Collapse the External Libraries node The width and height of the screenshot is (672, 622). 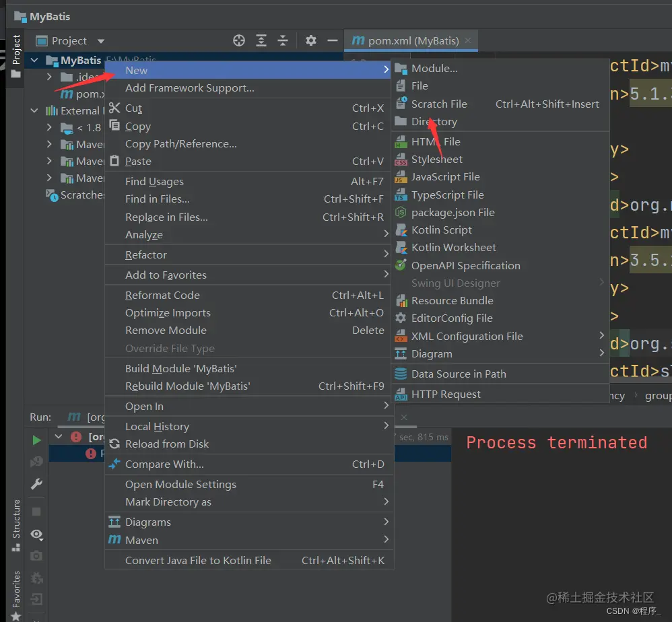coord(34,110)
